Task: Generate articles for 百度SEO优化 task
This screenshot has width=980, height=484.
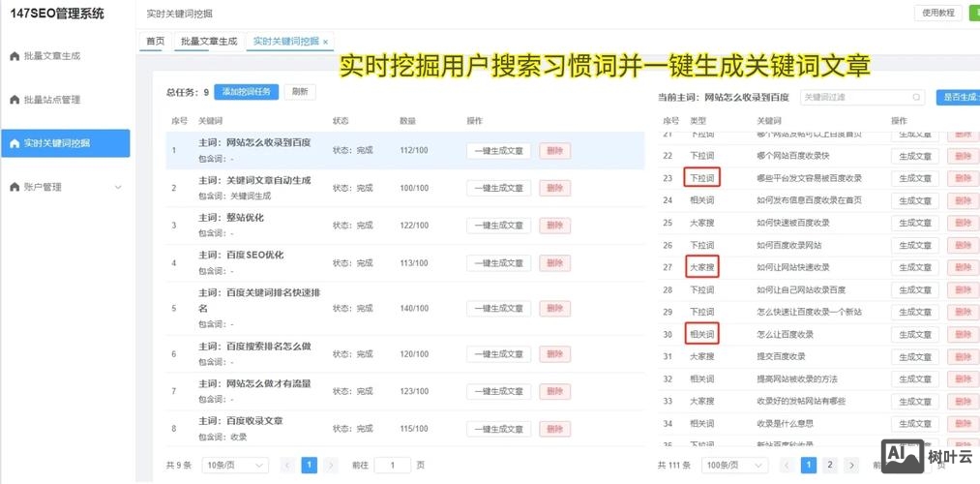Action: [x=499, y=263]
